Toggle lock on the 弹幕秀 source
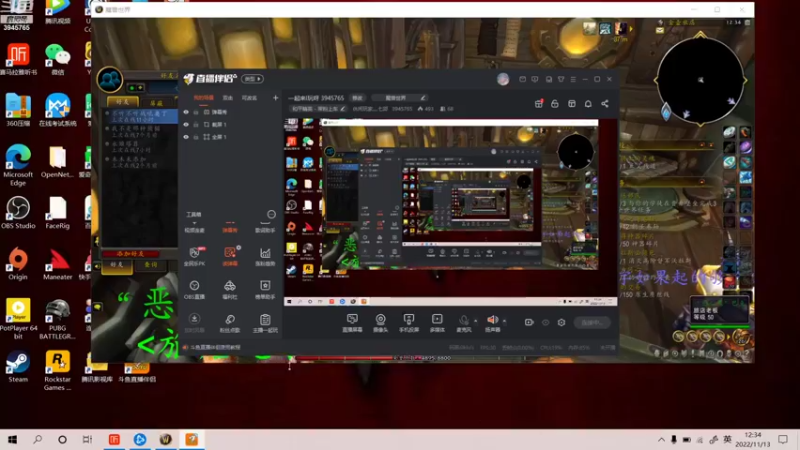This screenshot has height=450, width=800. [x=196, y=112]
